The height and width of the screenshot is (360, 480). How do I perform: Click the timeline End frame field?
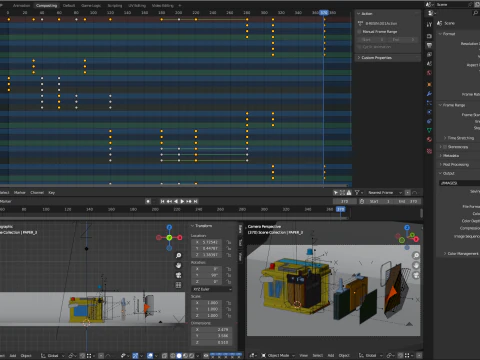408,201
